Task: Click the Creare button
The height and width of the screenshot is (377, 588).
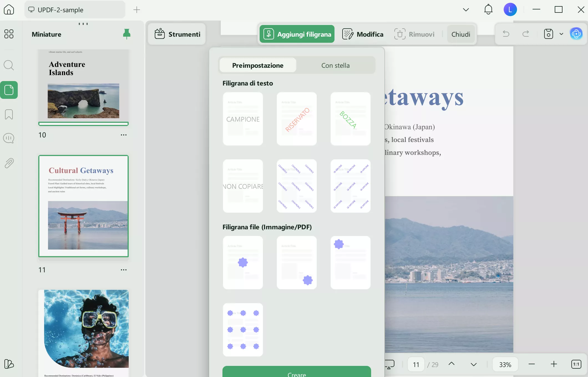Action: 296,373
